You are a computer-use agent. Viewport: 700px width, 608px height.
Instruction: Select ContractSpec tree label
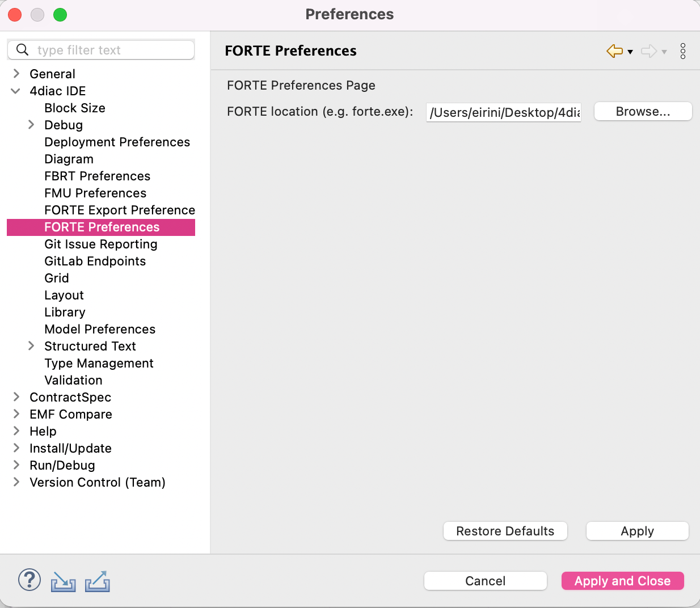click(x=70, y=397)
